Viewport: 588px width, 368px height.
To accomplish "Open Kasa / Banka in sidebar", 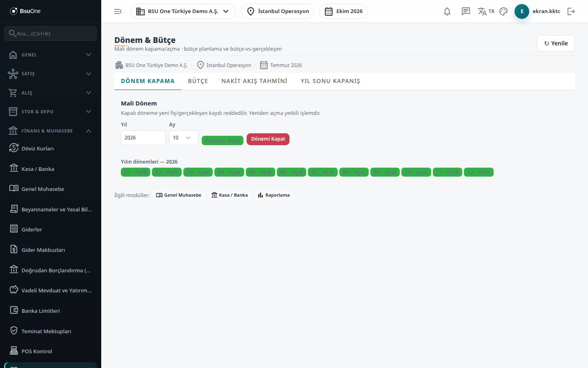I will pos(51,169).
